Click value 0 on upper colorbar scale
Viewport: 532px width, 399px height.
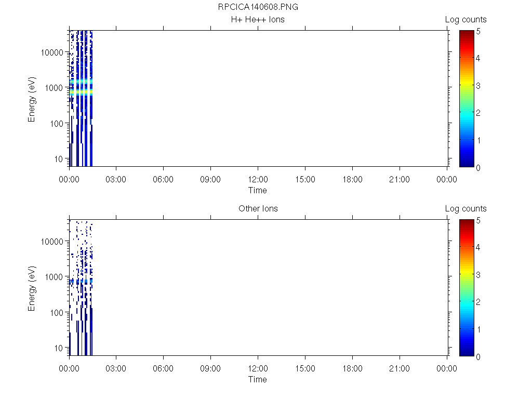click(478, 168)
